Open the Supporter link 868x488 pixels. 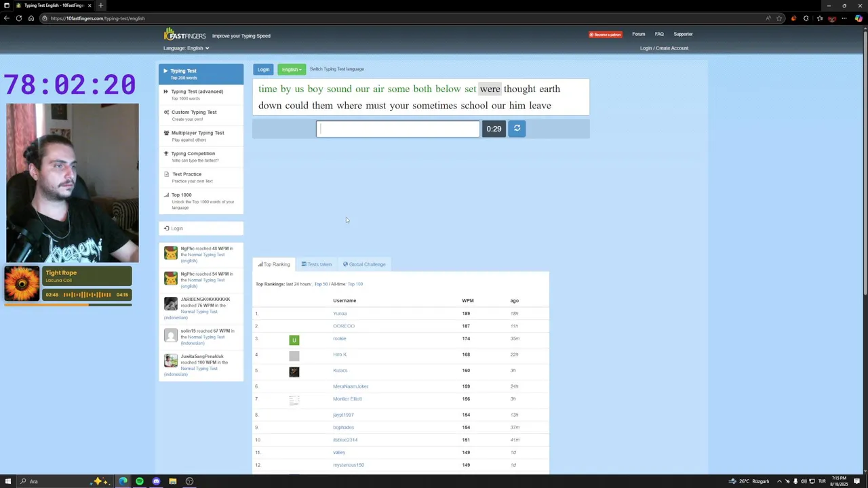point(683,34)
